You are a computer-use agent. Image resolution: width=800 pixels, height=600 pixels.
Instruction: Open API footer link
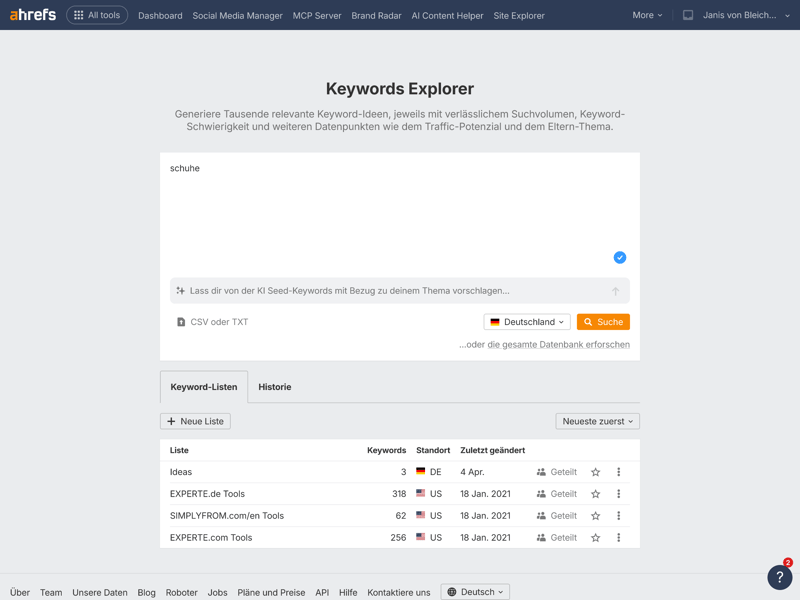pos(322,592)
